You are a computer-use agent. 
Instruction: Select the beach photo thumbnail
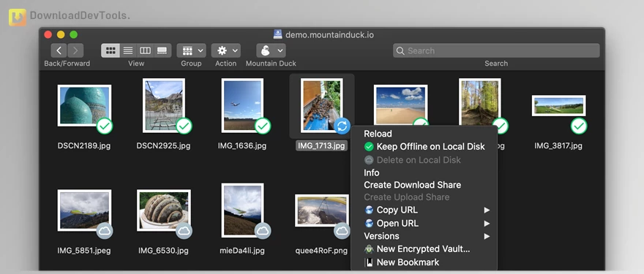click(400, 104)
